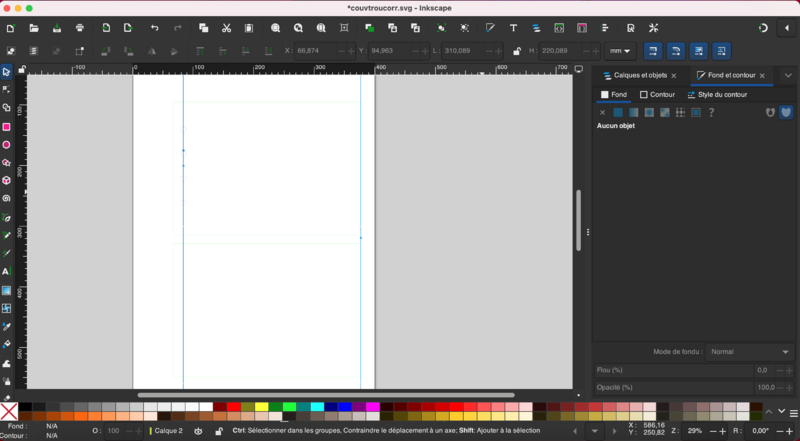Select the Ellipse tool in toolbox

6,145
